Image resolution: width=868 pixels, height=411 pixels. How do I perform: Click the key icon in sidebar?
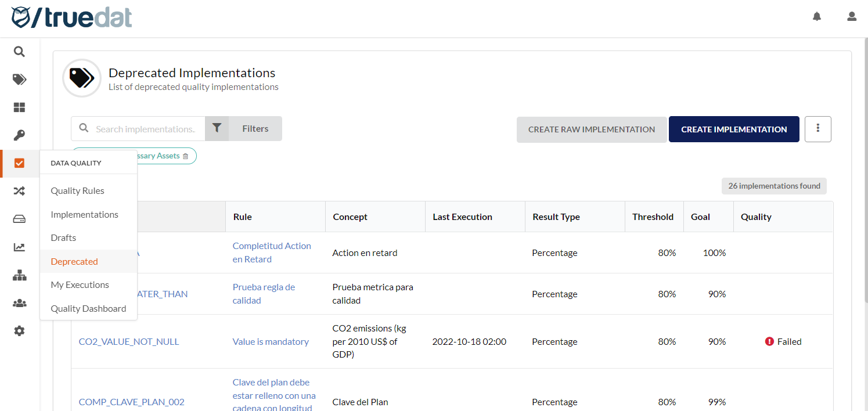coord(19,135)
